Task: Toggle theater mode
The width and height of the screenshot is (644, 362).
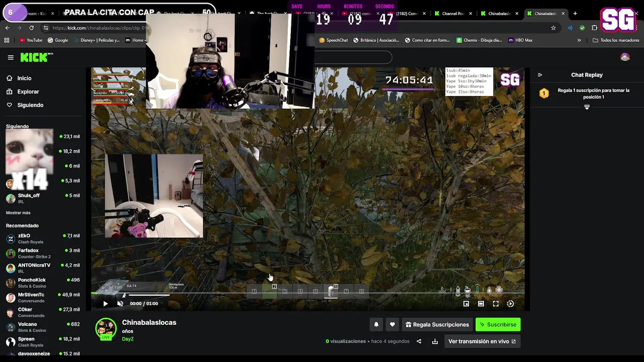Action: (x=481, y=304)
